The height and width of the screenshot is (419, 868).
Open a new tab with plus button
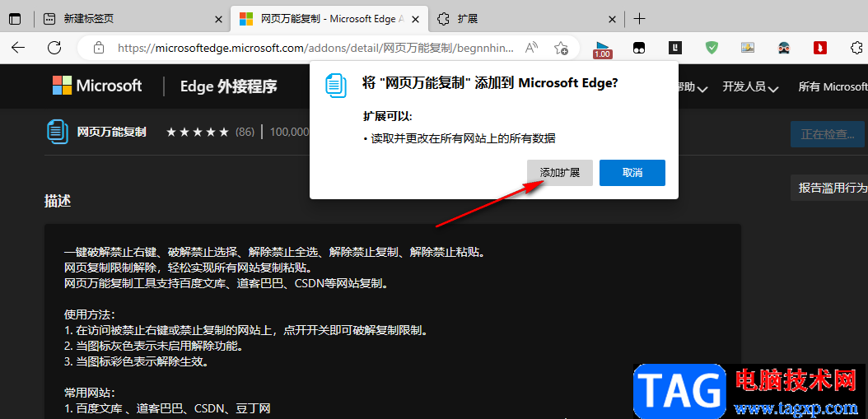[x=639, y=19]
